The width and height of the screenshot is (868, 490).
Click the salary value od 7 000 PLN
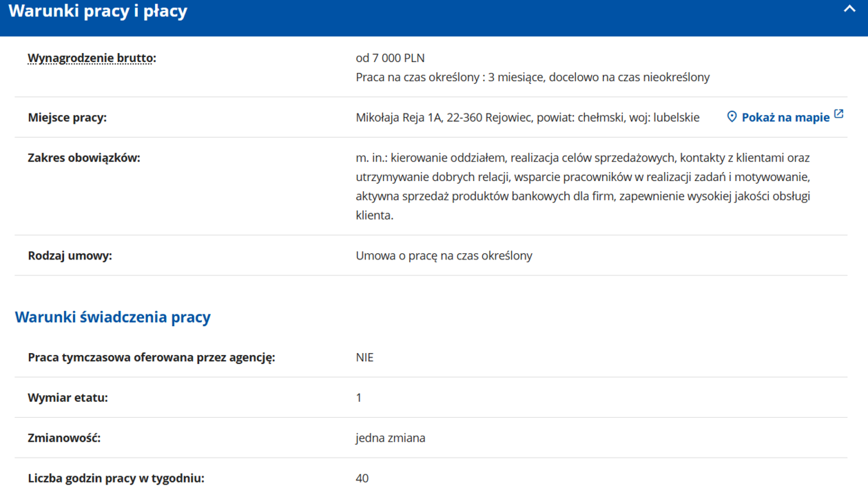390,58
